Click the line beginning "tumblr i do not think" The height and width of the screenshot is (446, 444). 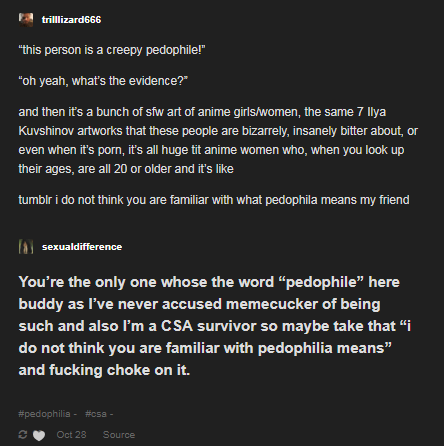click(214, 200)
